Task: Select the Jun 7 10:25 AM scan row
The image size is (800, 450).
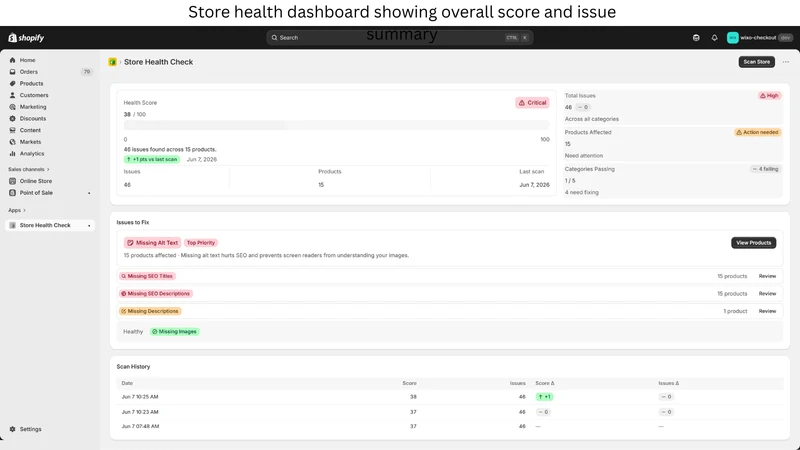Action: [x=449, y=397]
